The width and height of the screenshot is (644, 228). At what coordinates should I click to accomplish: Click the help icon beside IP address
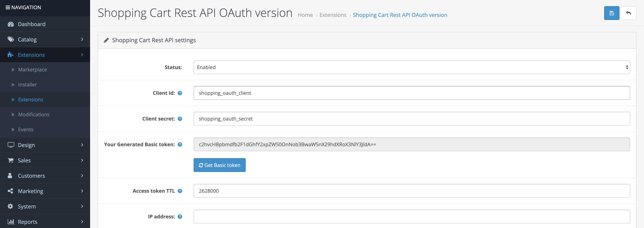coord(180,217)
